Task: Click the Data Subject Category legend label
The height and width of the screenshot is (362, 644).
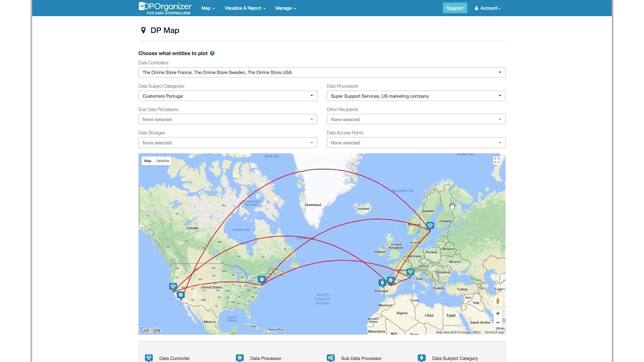Action: tap(455, 358)
